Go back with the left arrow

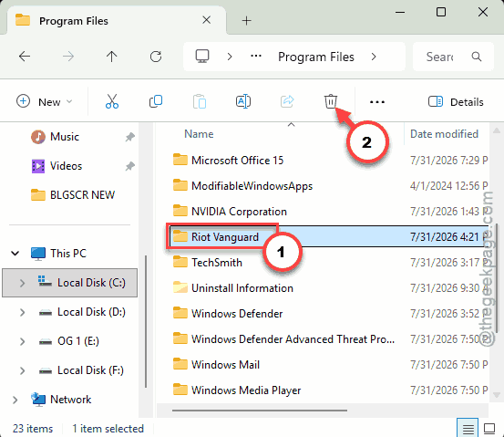point(25,57)
